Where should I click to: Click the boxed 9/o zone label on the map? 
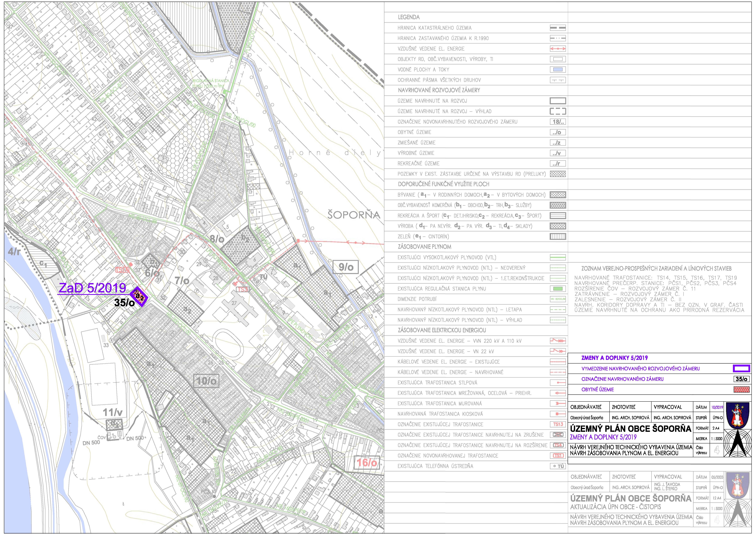tap(346, 267)
